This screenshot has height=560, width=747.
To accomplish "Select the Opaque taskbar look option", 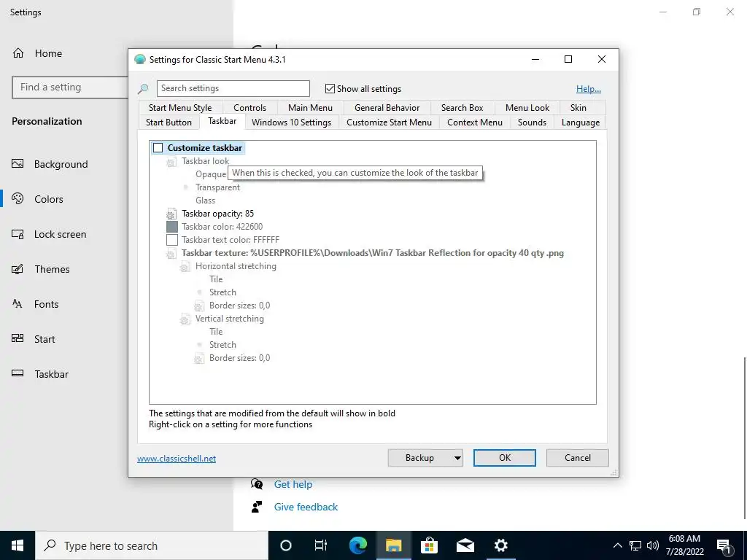I will 211,174.
